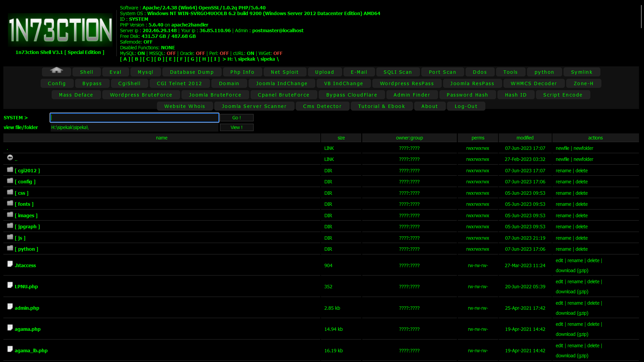Click download (gzip) for LPNU.php
The width and height of the screenshot is (644, 362).
[x=572, y=292]
